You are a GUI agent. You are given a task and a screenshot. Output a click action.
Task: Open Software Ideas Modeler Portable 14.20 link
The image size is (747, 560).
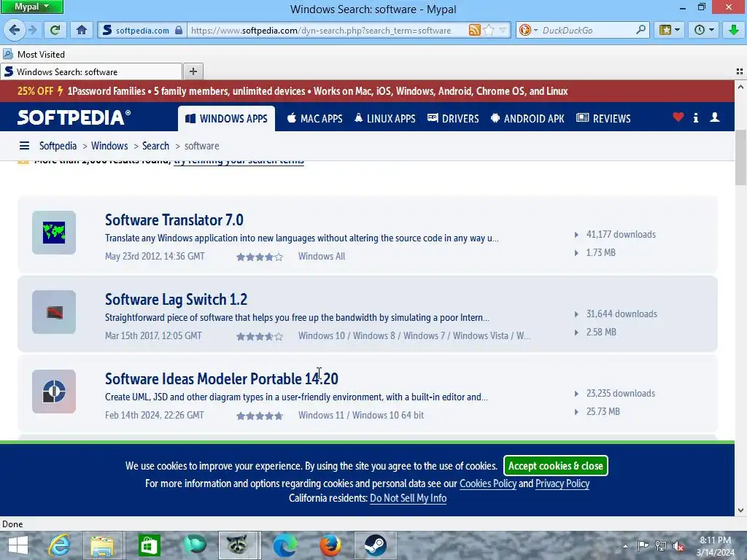222,379
